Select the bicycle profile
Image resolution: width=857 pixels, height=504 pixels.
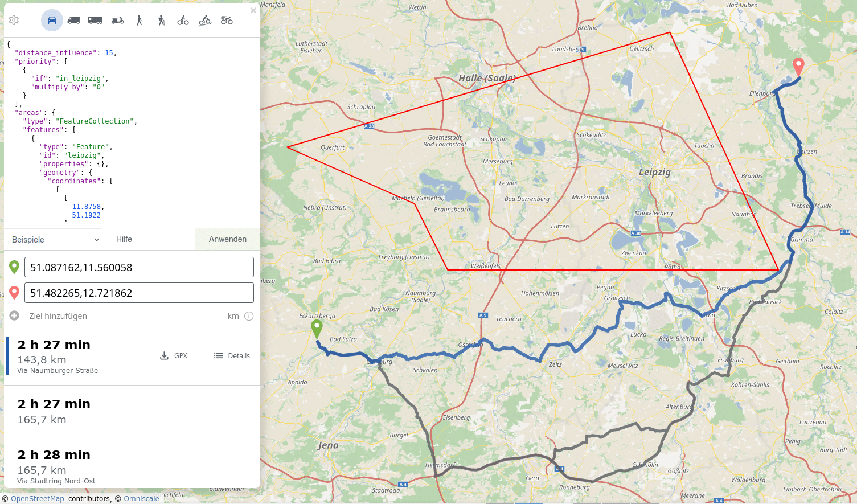click(183, 21)
